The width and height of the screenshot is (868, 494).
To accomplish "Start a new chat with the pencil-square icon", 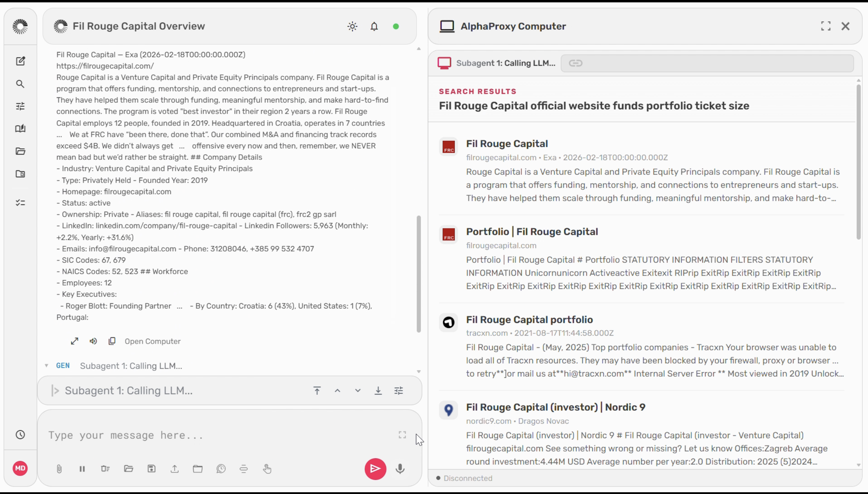I will [x=20, y=61].
